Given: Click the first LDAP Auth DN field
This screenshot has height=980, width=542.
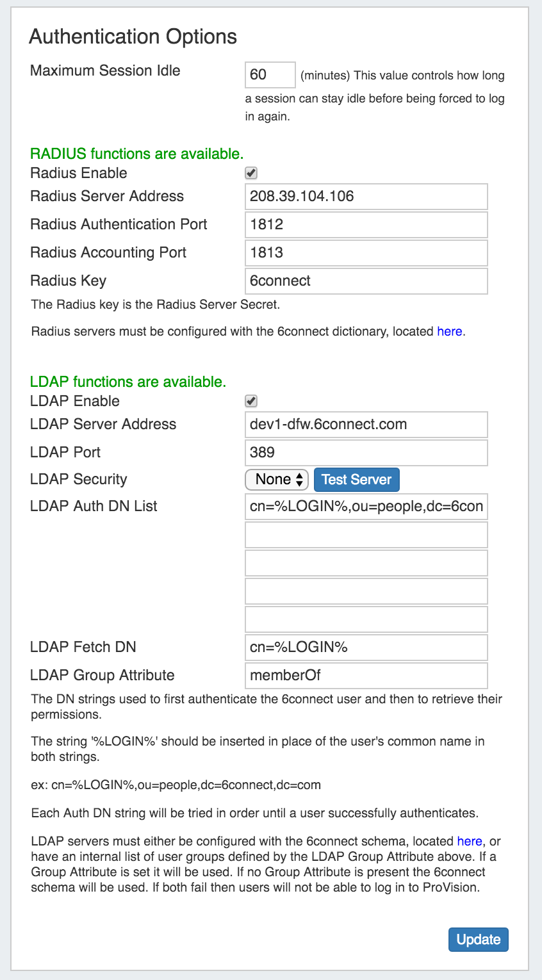Looking at the screenshot, I should pos(366,507).
